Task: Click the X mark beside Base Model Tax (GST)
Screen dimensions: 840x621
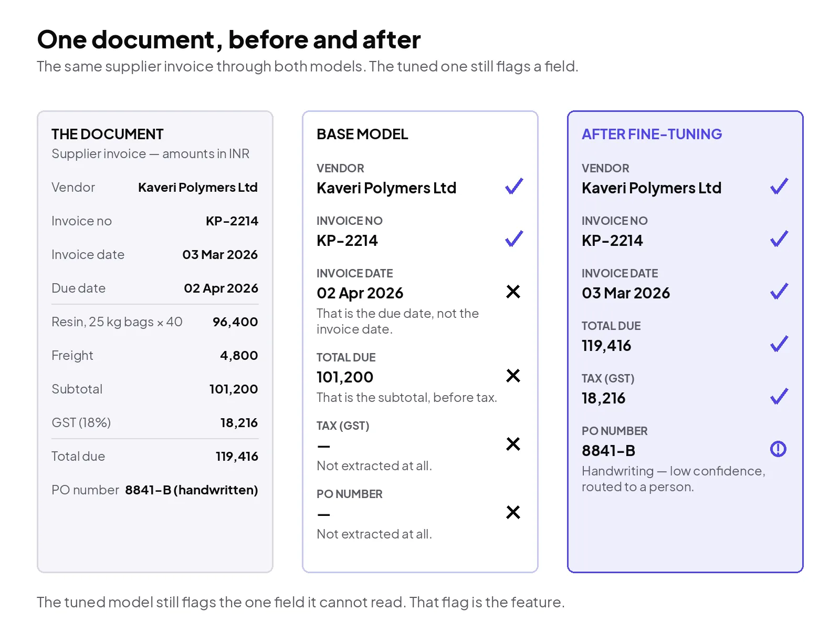Action: pyautogui.click(x=513, y=444)
